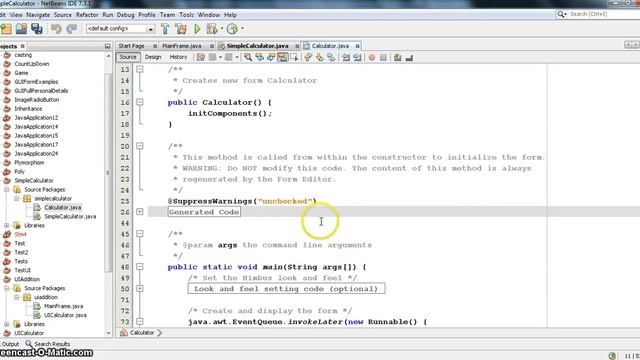Screen dimensions: 640x360
Task: Switch to the MainFrame.java tab
Action: (182, 46)
